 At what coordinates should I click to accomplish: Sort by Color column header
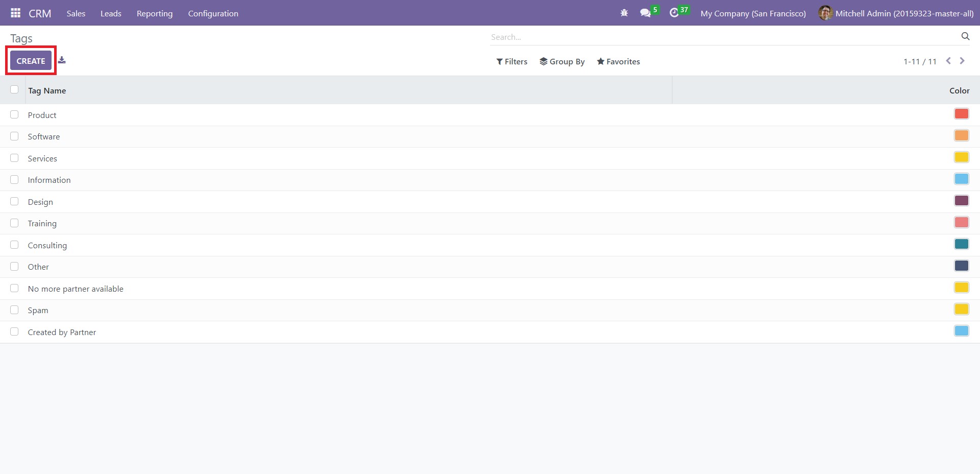pyautogui.click(x=959, y=90)
